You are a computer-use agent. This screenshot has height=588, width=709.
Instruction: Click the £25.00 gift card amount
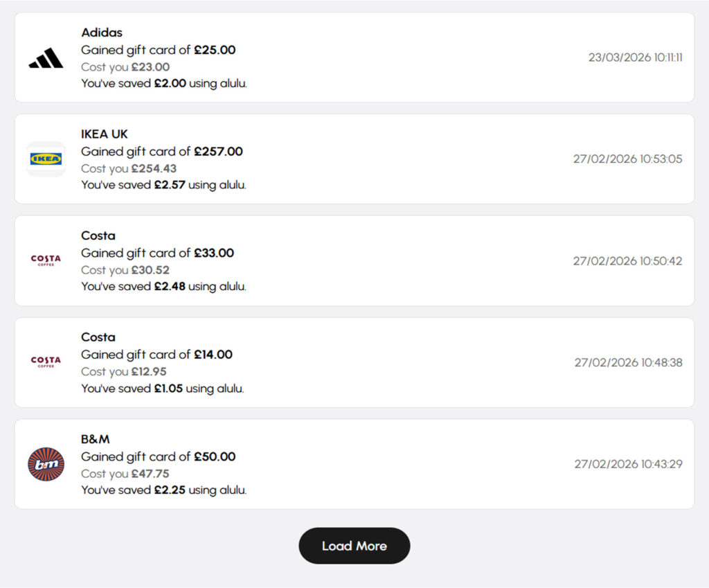215,50
